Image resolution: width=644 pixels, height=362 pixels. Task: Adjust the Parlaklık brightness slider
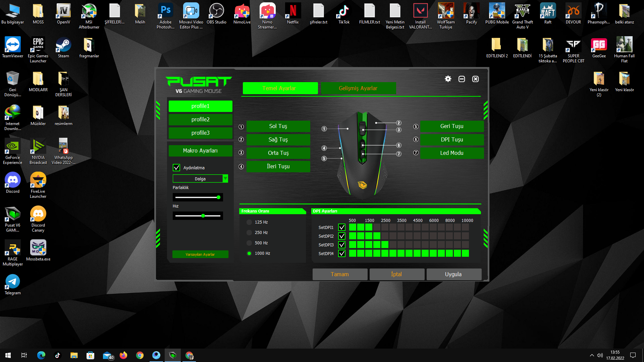coord(198,197)
